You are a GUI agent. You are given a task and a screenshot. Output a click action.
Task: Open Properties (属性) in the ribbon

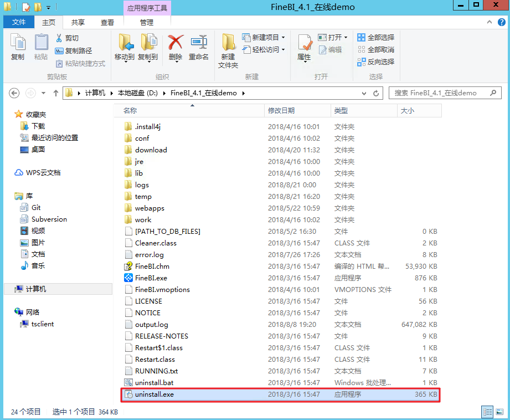coord(305,48)
